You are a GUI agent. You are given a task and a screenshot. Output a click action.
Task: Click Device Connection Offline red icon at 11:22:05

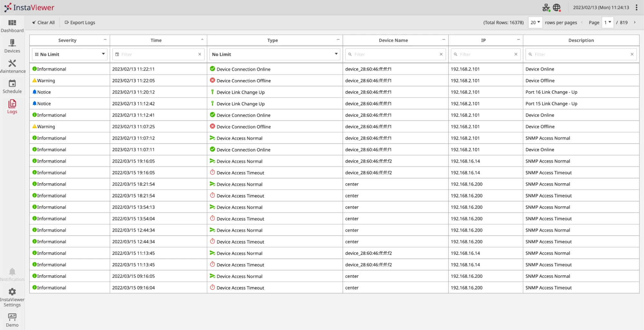[212, 80]
